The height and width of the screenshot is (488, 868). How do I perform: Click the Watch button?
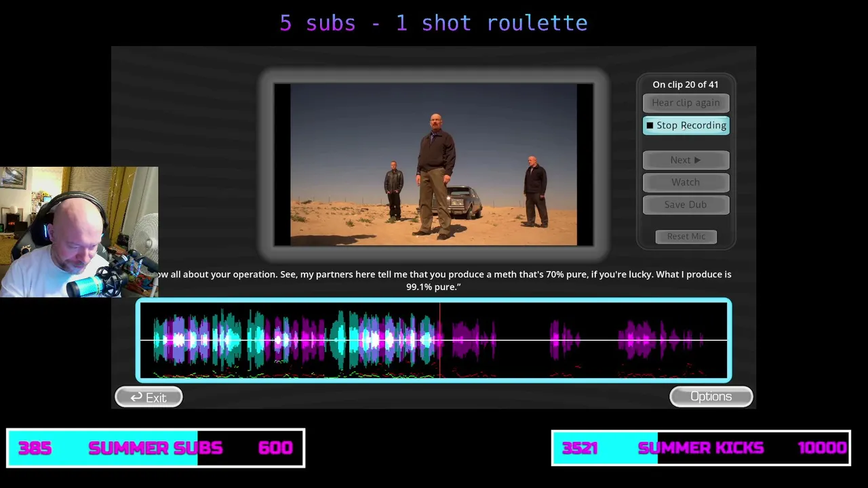pos(686,182)
